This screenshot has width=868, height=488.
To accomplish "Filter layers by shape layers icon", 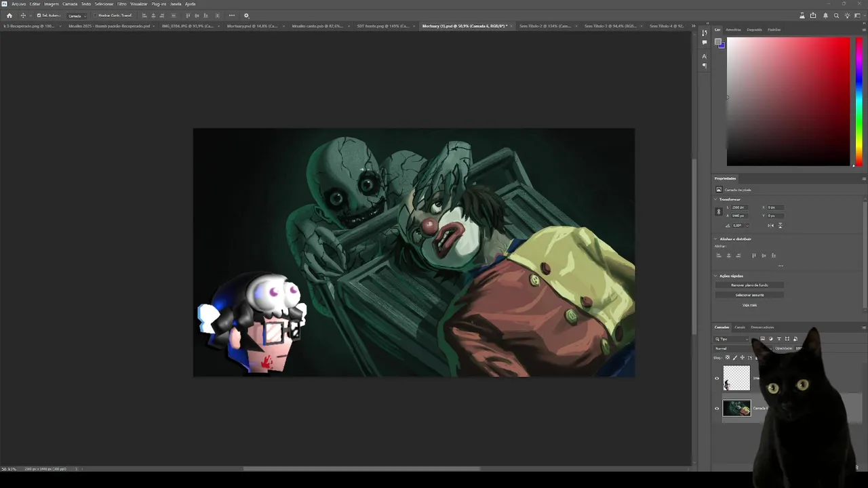I will point(787,339).
